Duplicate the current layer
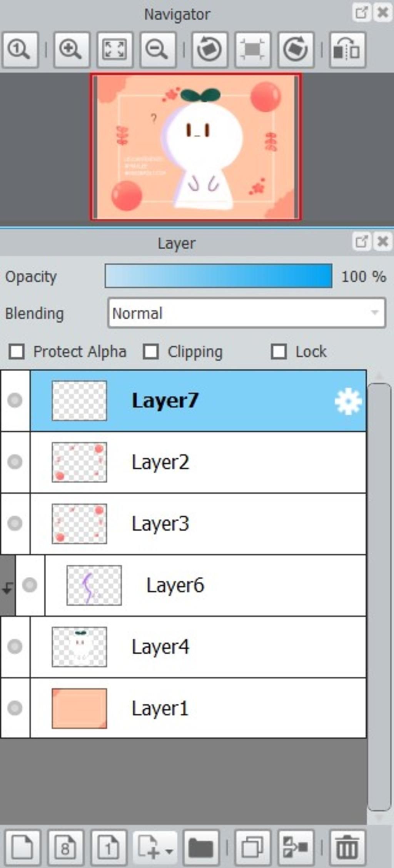Screen dimensions: 394x868 click(x=252, y=847)
